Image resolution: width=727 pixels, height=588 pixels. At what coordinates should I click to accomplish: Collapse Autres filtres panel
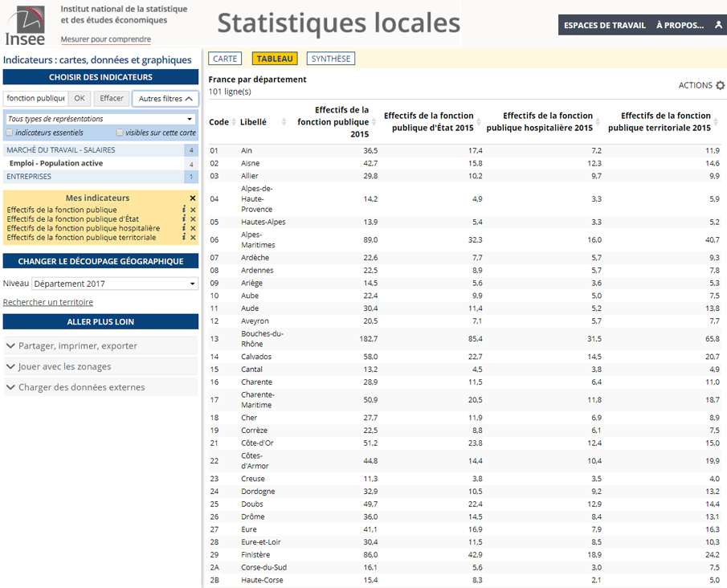pos(165,98)
